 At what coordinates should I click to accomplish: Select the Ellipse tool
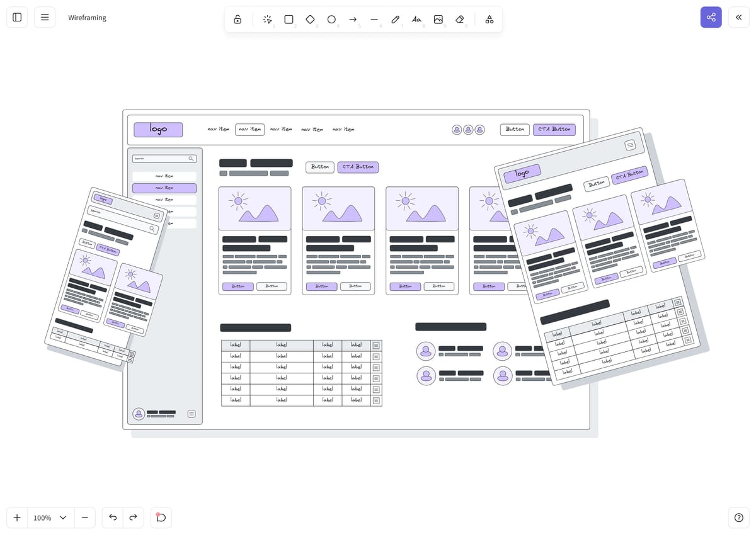[x=331, y=20]
